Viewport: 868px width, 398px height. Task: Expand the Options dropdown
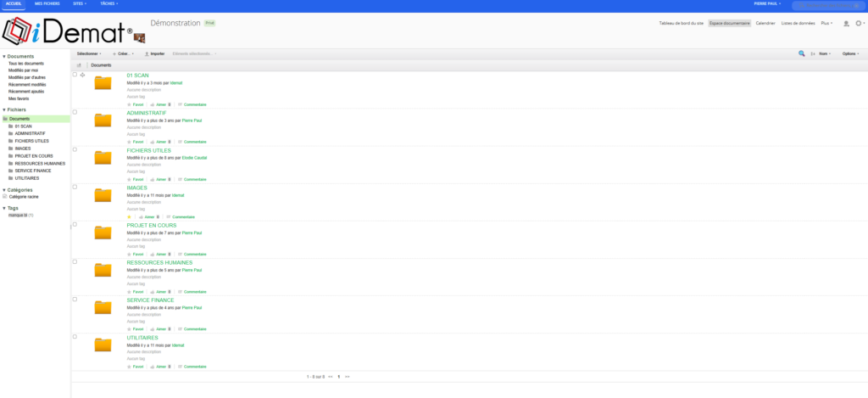pyautogui.click(x=850, y=53)
